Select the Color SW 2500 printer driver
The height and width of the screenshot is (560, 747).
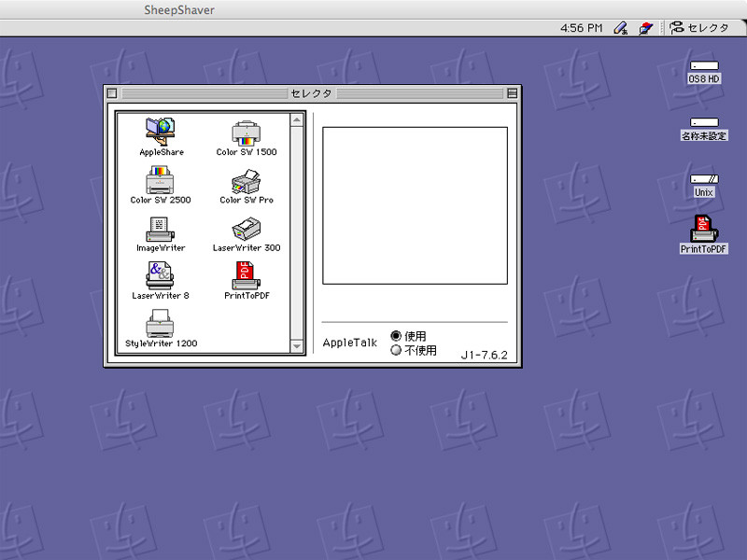click(x=160, y=180)
